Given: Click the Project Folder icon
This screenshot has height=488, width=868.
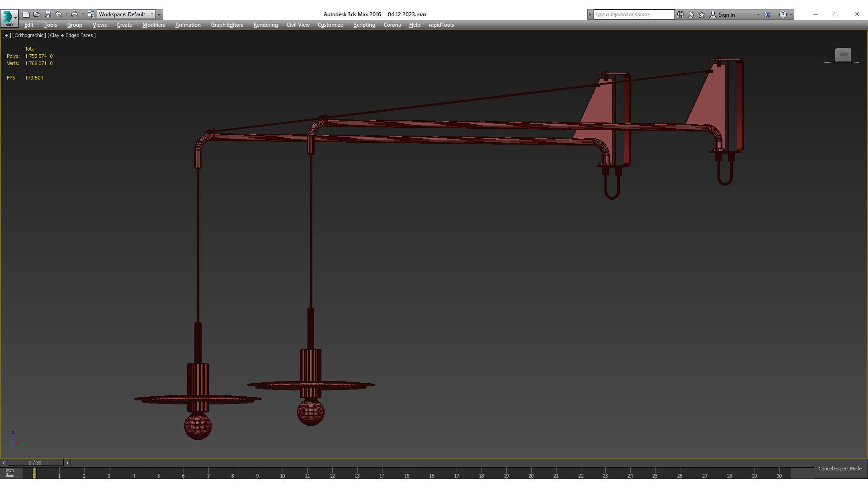Looking at the screenshot, I should 91,14.
